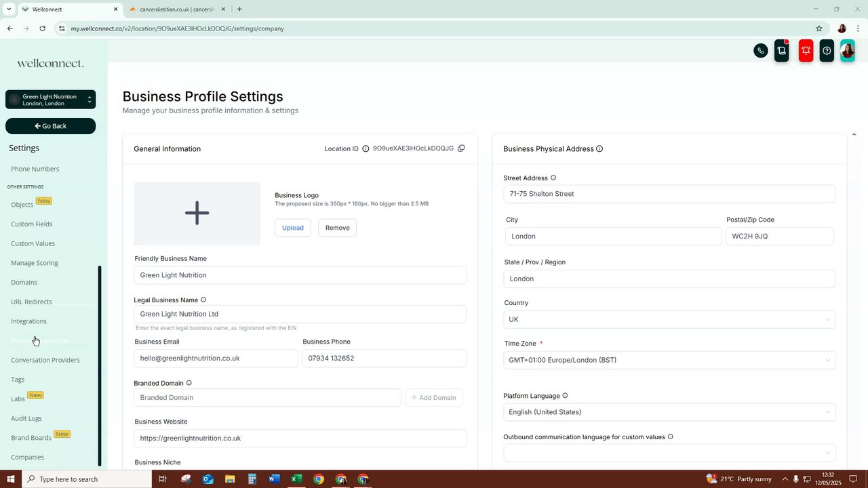Click the Go Back button
Viewport: 868px width, 488px height.
point(50,126)
